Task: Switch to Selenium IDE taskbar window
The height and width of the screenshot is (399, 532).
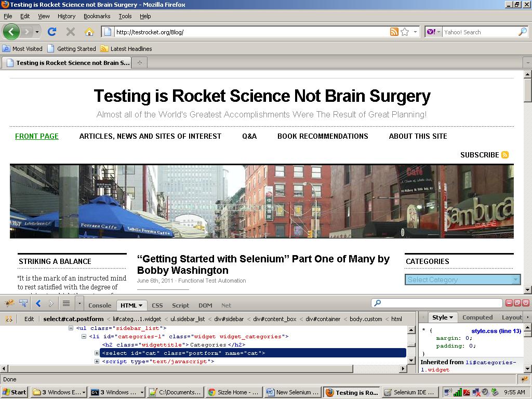Action: 410,392
